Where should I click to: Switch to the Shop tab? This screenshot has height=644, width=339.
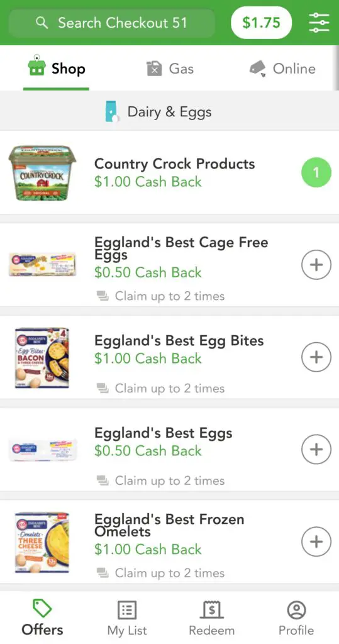[57, 69]
